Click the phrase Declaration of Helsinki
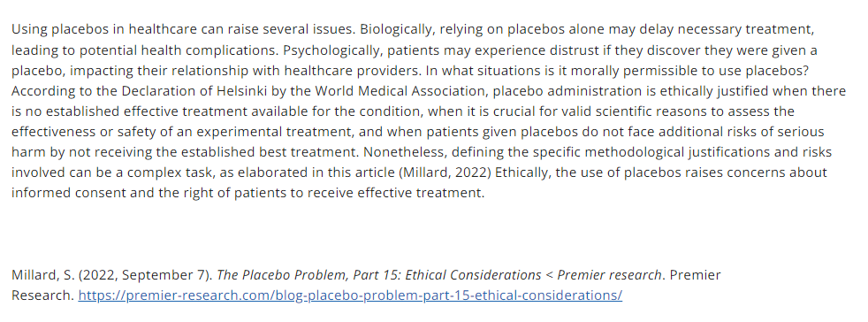This screenshot has width=868, height=322. [194, 91]
